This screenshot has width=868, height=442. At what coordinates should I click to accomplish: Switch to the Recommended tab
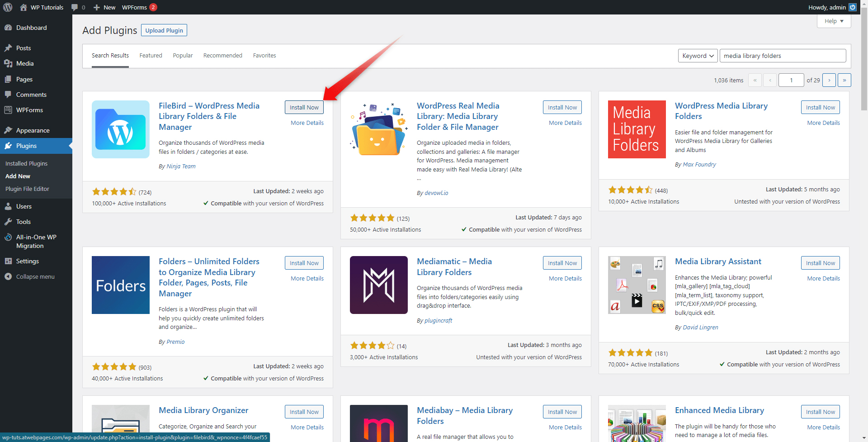coord(223,56)
